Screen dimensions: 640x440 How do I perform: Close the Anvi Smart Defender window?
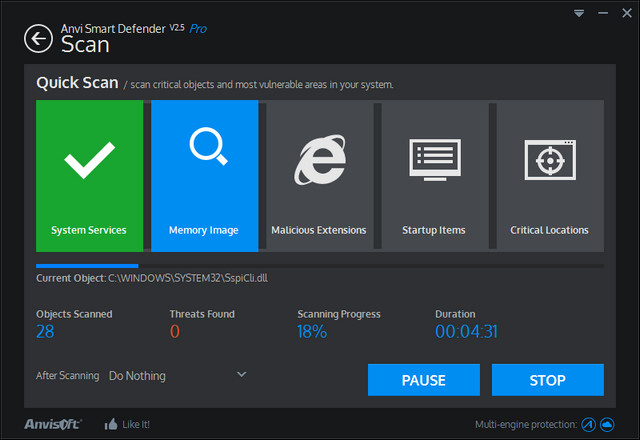coord(627,13)
